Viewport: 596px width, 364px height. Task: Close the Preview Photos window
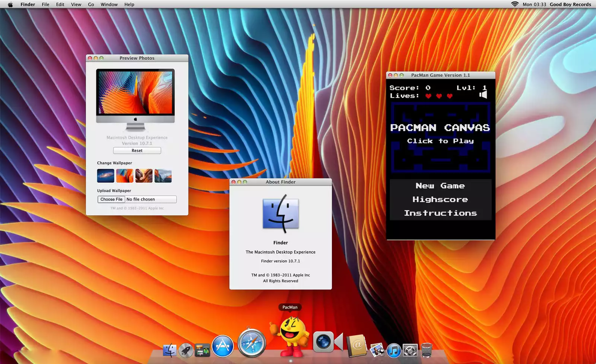tap(90, 58)
